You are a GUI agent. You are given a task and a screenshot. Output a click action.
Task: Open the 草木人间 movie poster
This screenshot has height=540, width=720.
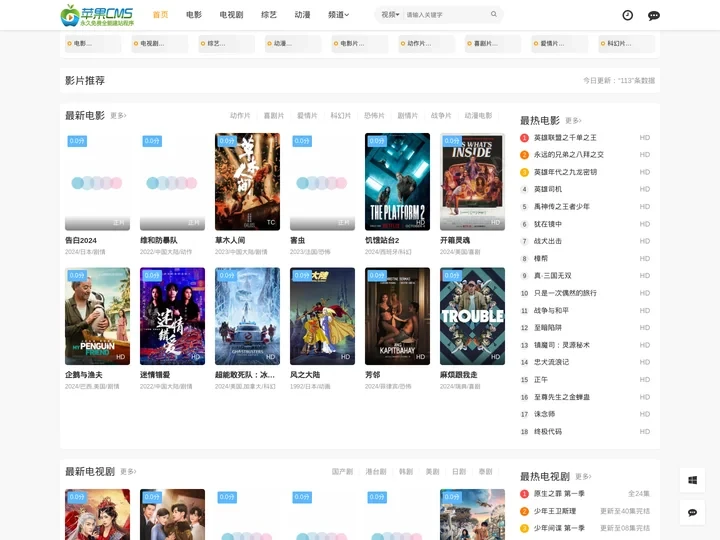point(247,182)
